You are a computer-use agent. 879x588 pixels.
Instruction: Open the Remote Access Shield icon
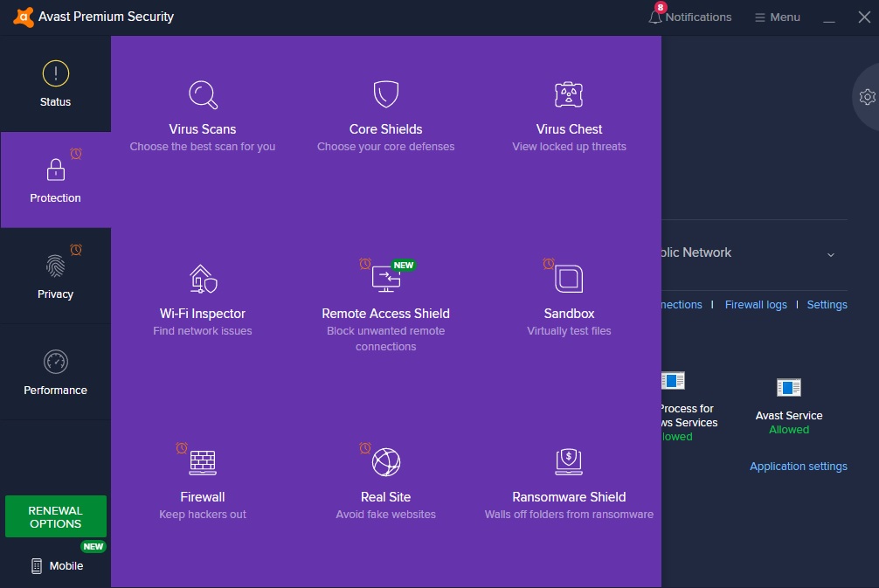385,279
